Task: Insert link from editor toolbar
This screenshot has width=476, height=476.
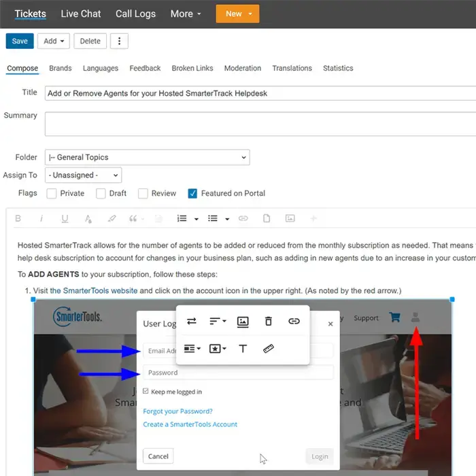Action: pyautogui.click(x=243, y=218)
